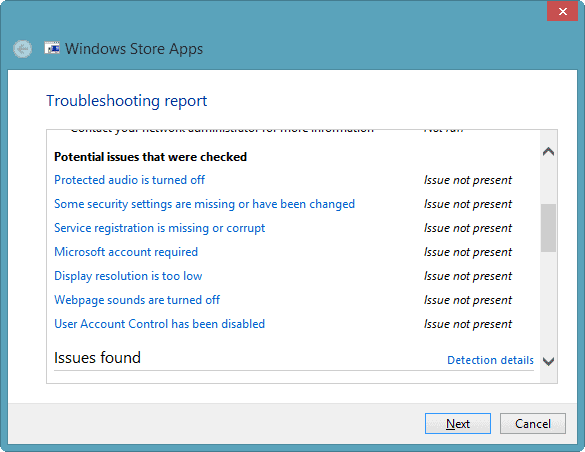The height and width of the screenshot is (452, 585).
Task: Click the Next button
Action: [458, 423]
